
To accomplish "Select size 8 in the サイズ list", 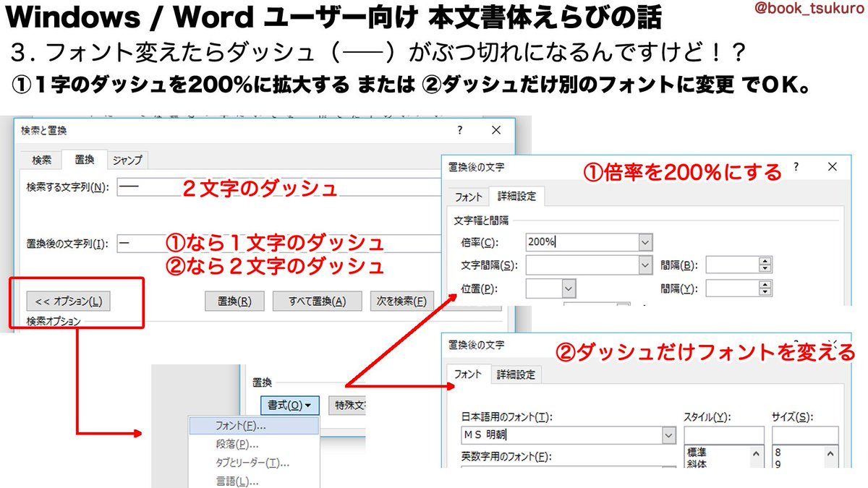I will click(799, 451).
